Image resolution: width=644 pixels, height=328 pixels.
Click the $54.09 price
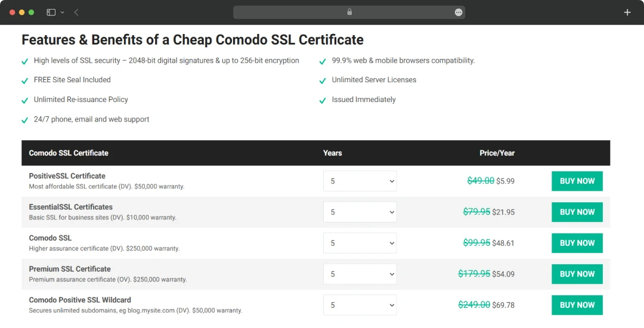click(503, 274)
